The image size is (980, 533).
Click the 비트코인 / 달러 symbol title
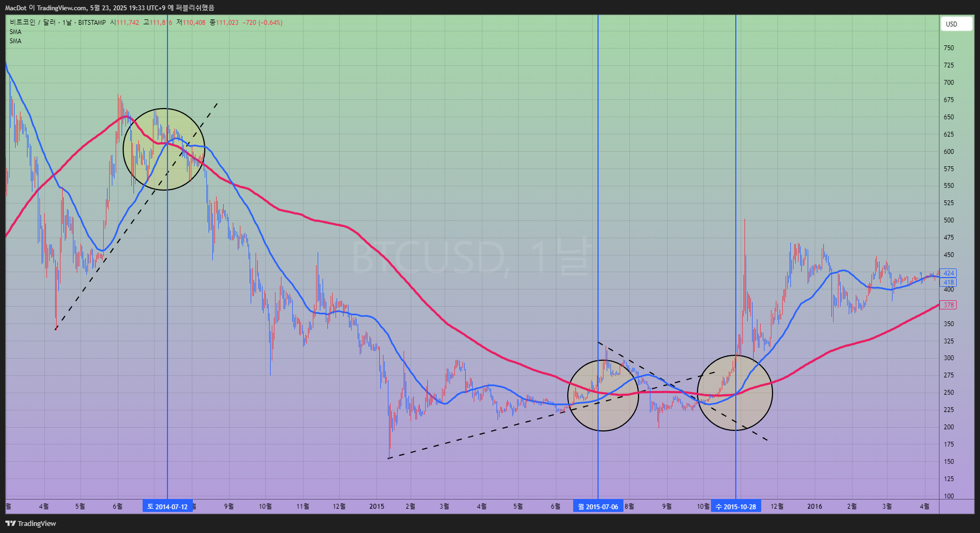click(x=32, y=23)
